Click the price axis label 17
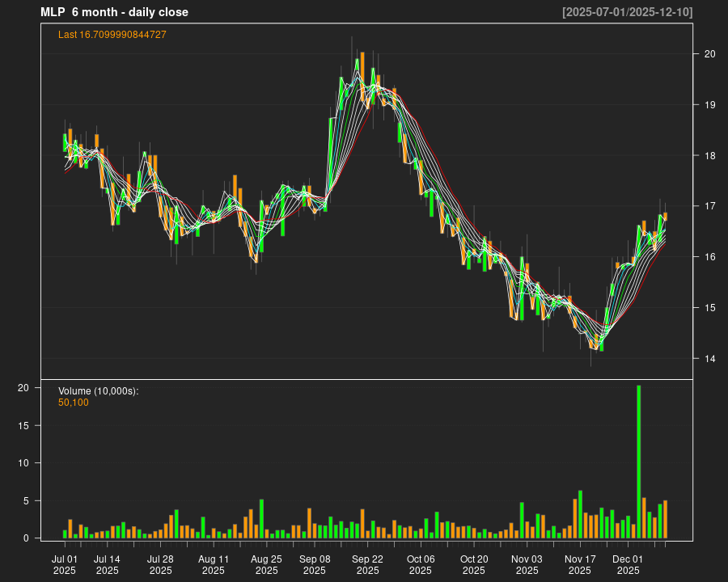 (x=710, y=207)
